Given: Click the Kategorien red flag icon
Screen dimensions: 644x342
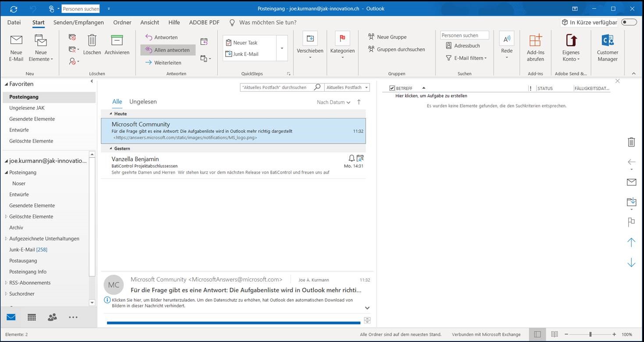Looking at the screenshot, I should (x=342, y=39).
